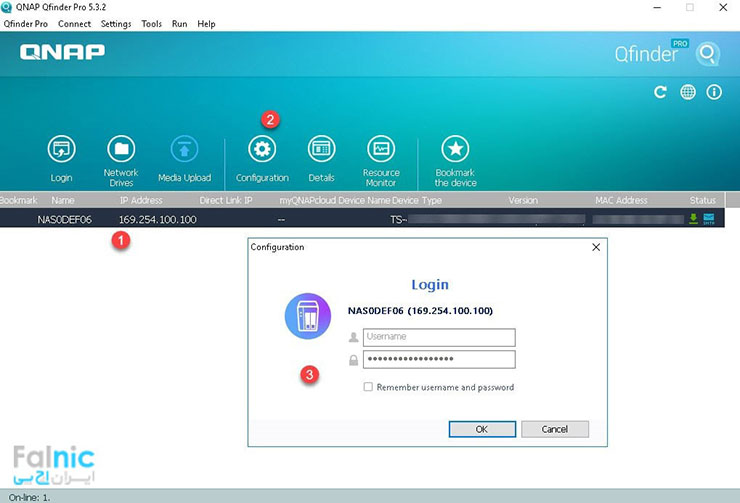
Task: Open Network Drives tool
Action: 121,150
